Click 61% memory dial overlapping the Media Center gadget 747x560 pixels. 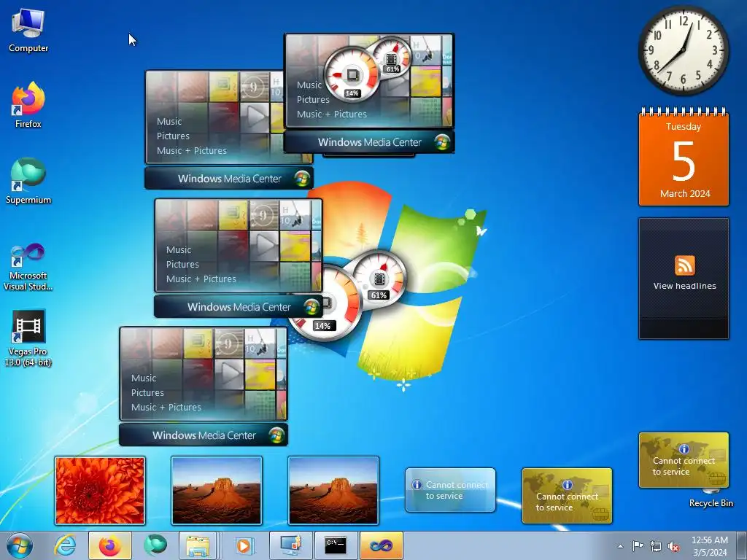(392, 58)
